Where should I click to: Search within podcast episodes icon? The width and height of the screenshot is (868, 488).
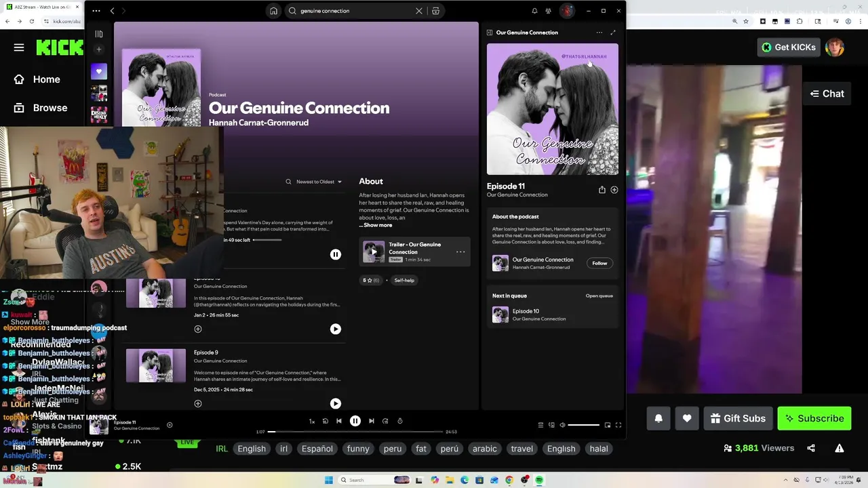point(288,182)
